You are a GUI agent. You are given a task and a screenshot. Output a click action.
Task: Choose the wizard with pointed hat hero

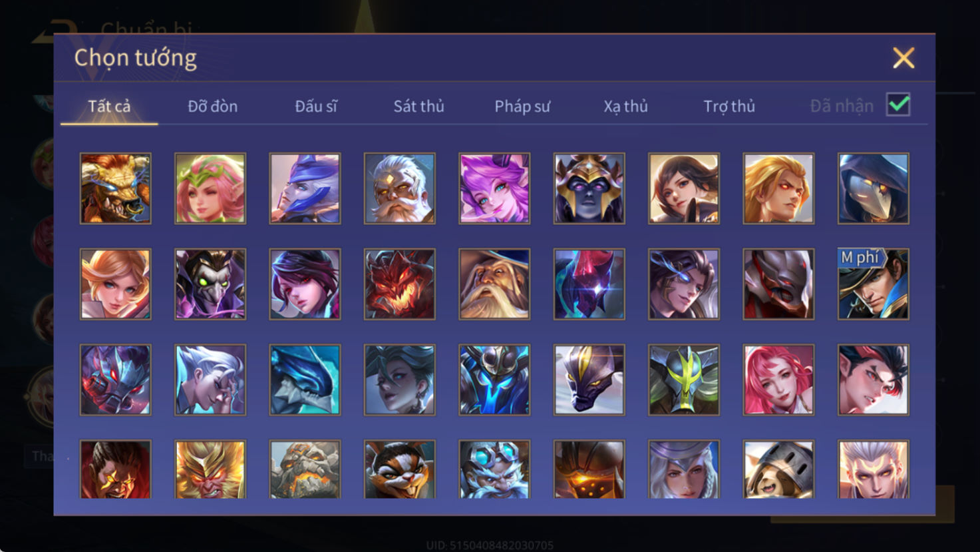tap(494, 284)
